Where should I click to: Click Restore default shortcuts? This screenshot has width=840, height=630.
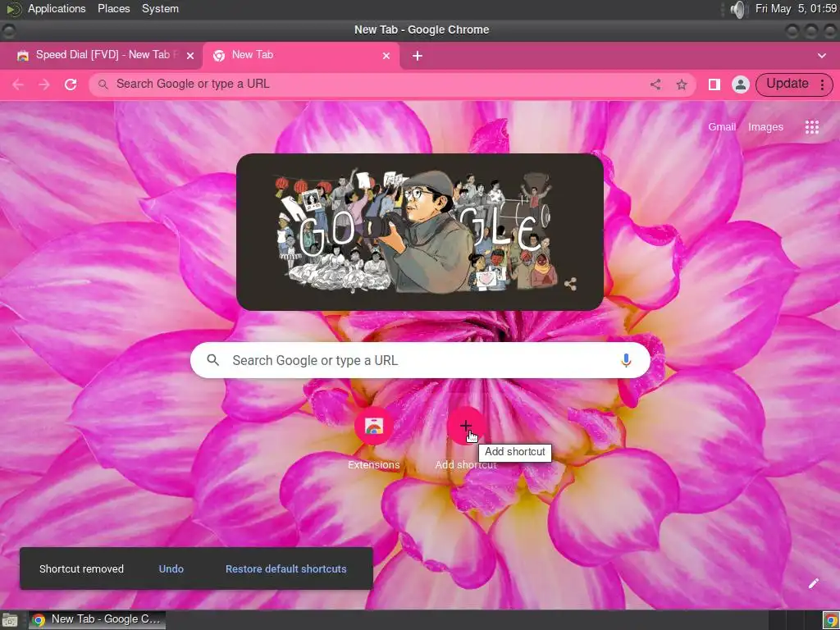tap(285, 569)
